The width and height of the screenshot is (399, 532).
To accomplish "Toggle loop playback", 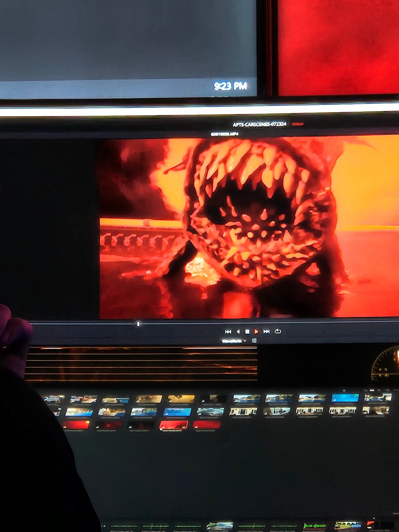I will pyautogui.click(x=278, y=331).
